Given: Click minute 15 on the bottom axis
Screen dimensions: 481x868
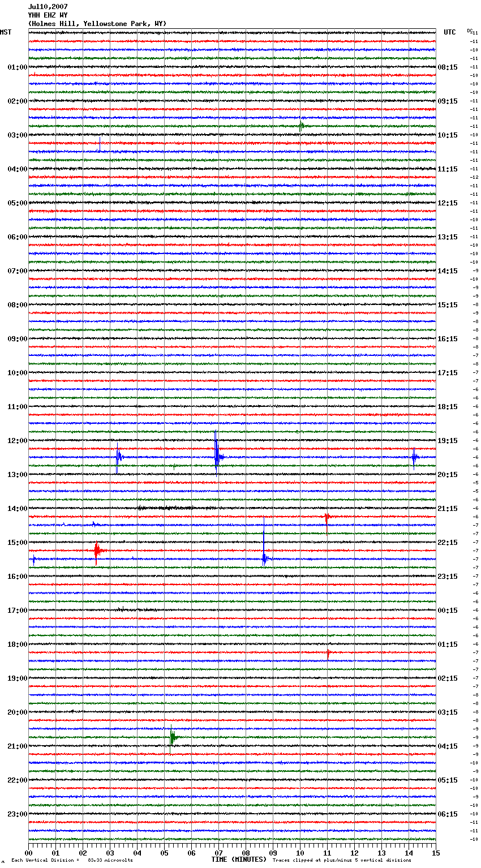Looking at the screenshot, I should (436, 853).
